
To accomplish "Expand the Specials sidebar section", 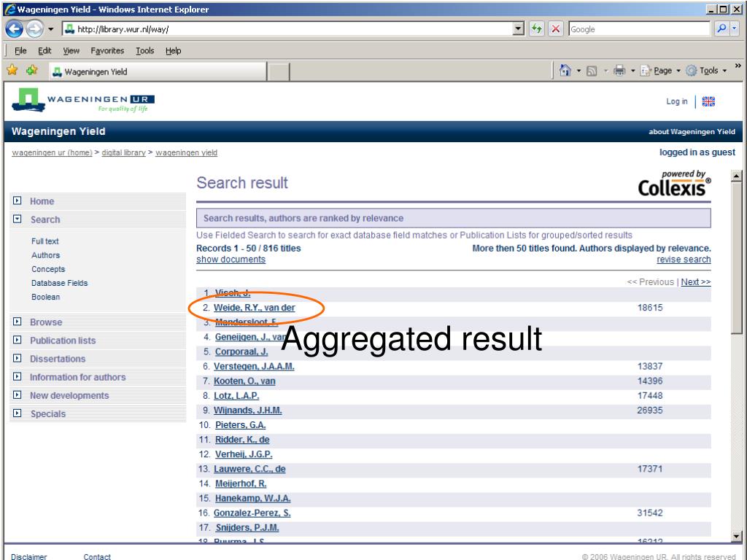I will click(18, 413).
